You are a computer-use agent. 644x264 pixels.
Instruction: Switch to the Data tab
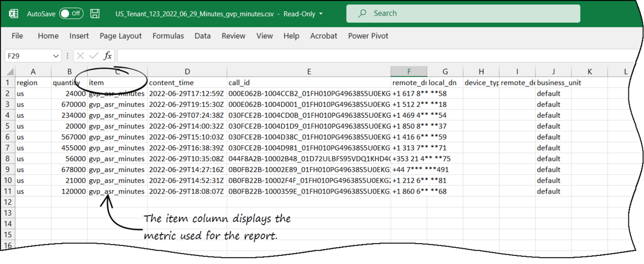[202, 36]
